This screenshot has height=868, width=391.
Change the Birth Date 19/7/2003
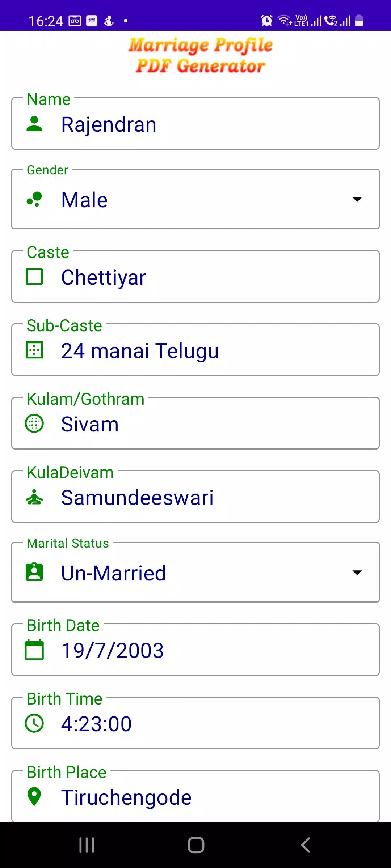[217, 651]
